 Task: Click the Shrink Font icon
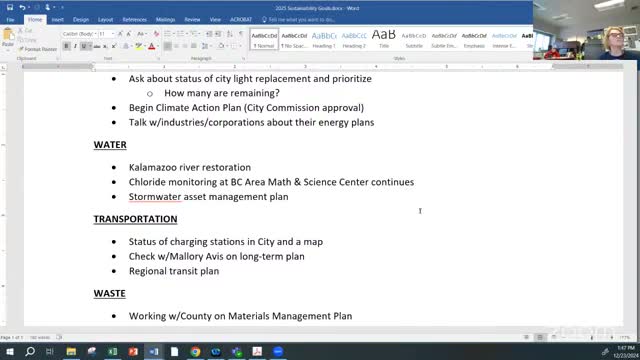pyautogui.click(x=129, y=34)
